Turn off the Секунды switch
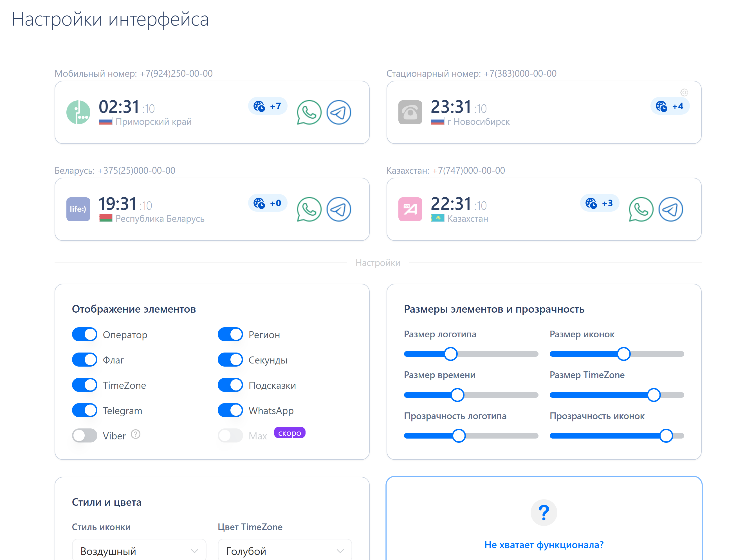The height and width of the screenshot is (560, 745). [x=230, y=360]
